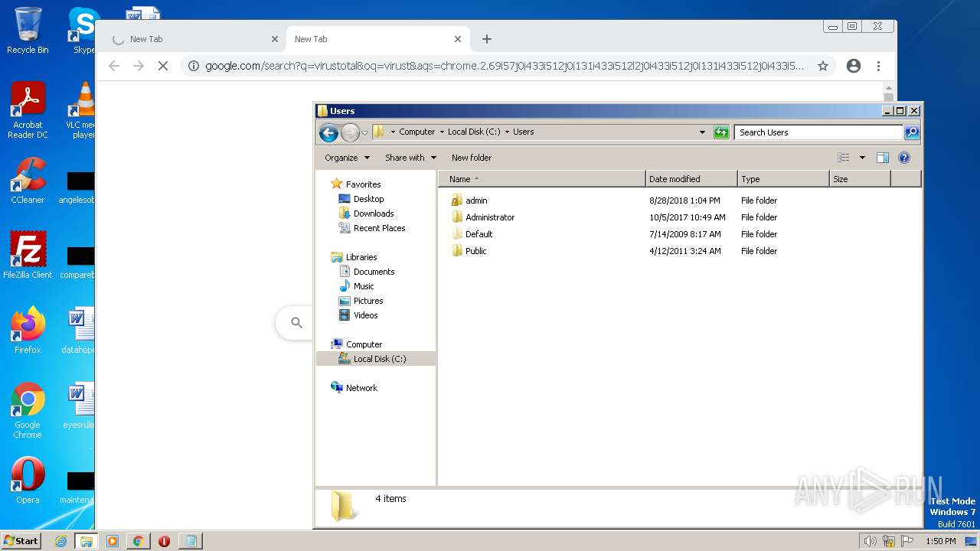Click the change view icon in Explorer

click(844, 158)
